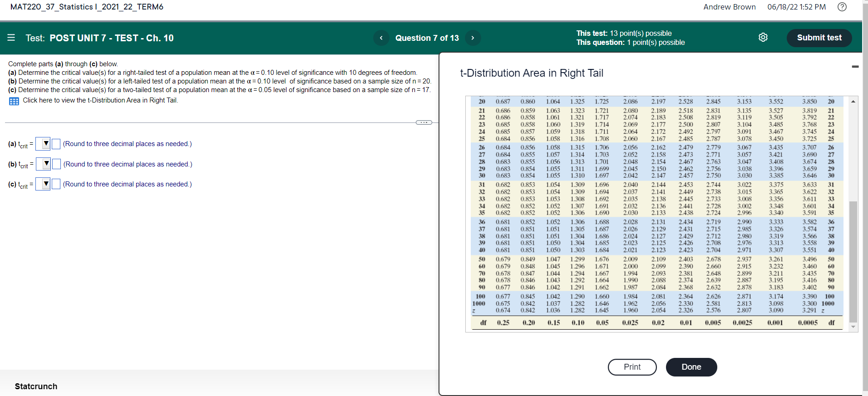Click the 0.025 column footer in table
This screenshot has width=868, height=396.
(630, 323)
